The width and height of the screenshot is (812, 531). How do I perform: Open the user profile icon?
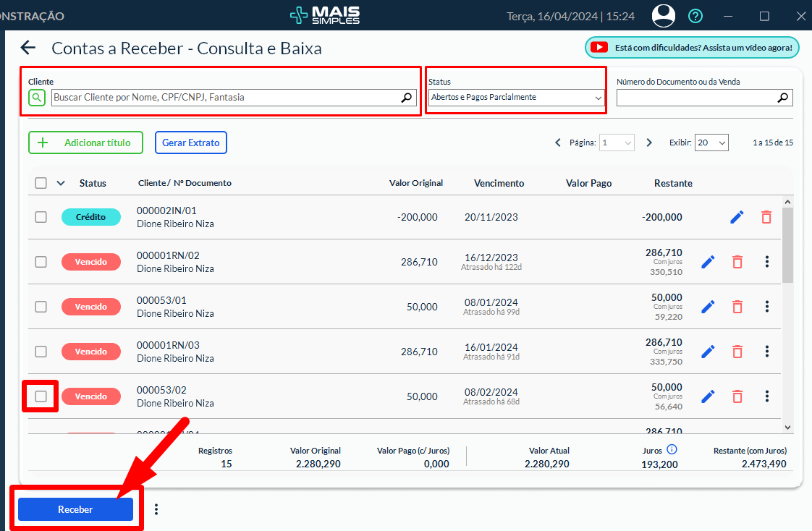click(x=663, y=16)
